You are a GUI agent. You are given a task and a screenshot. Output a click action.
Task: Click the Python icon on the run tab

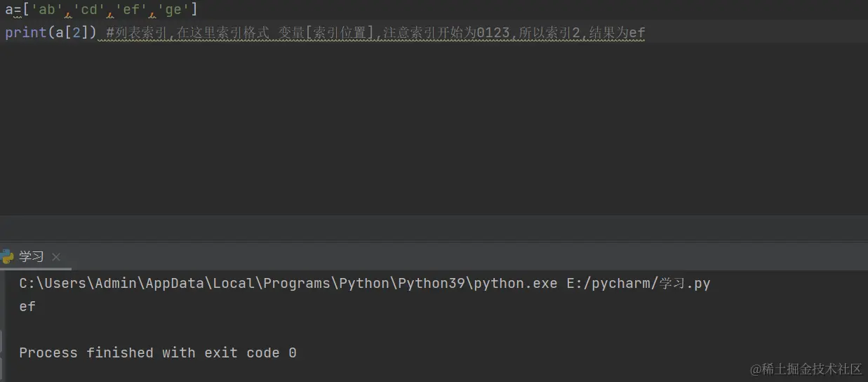(6, 257)
